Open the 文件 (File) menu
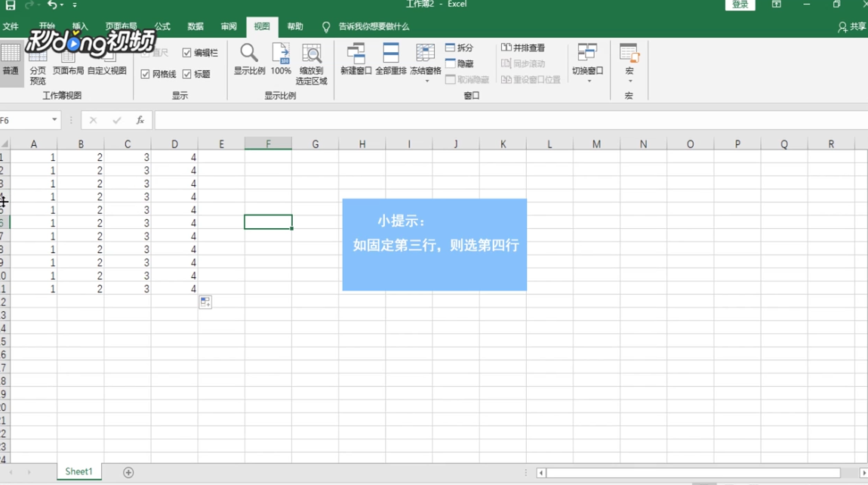The image size is (868, 485). click(x=11, y=26)
